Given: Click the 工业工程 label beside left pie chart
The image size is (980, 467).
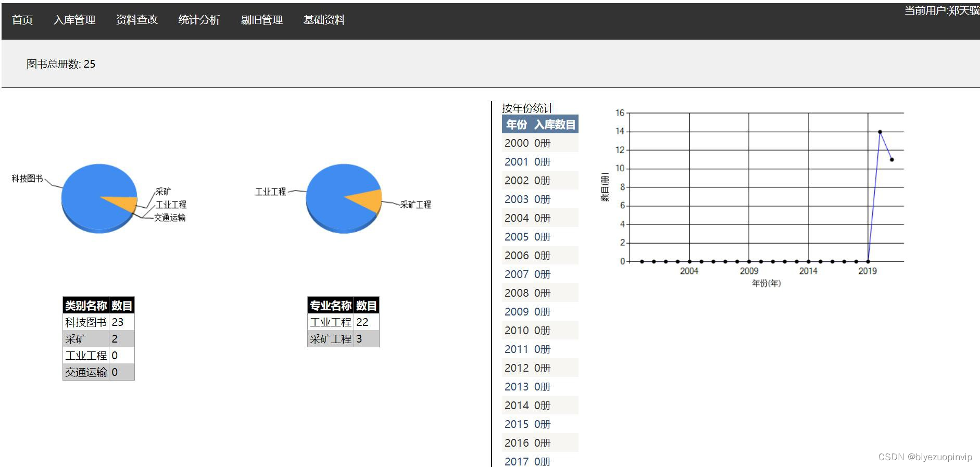Looking at the screenshot, I should [x=171, y=205].
